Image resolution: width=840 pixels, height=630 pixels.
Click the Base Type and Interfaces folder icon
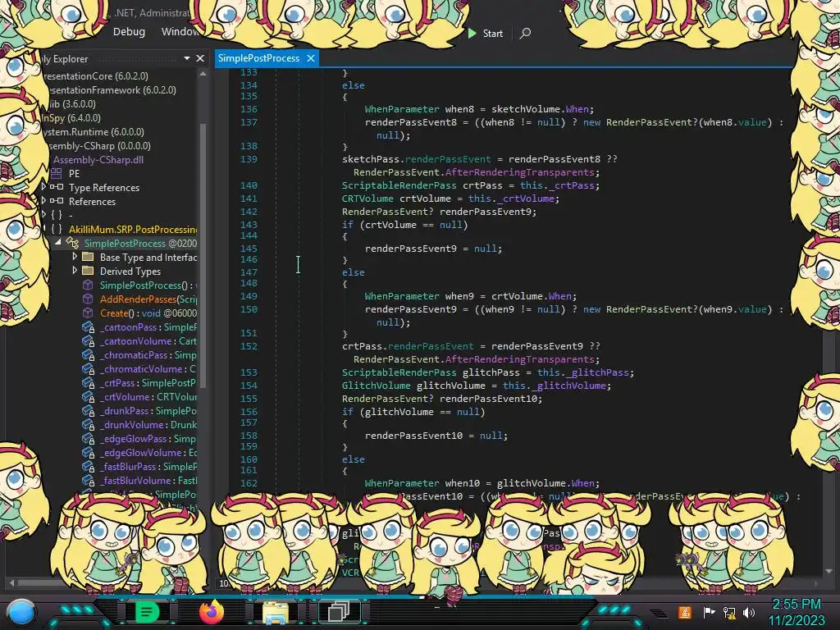[88, 257]
